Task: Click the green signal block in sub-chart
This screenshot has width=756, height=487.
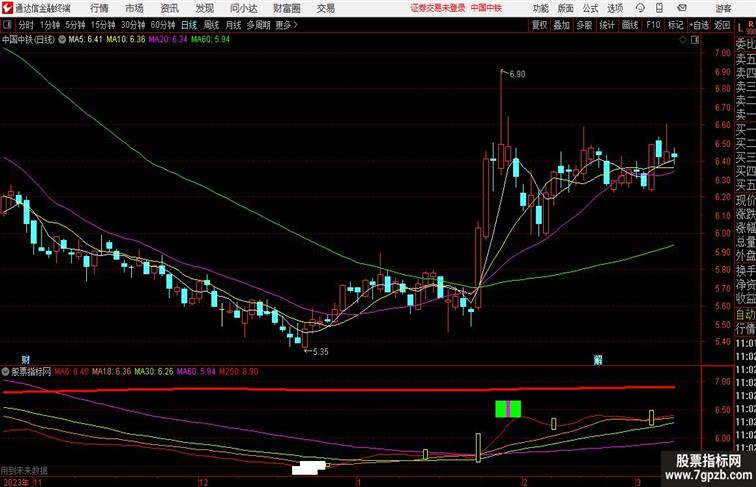Action: click(508, 409)
